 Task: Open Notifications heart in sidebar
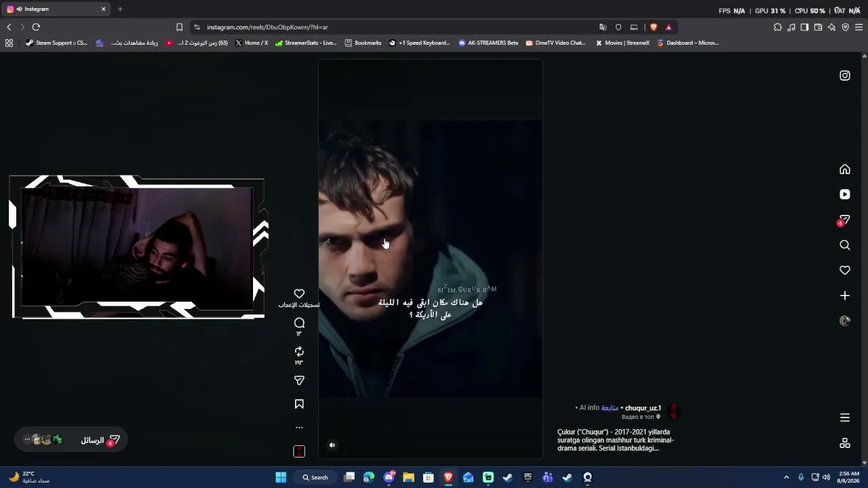coord(845,270)
